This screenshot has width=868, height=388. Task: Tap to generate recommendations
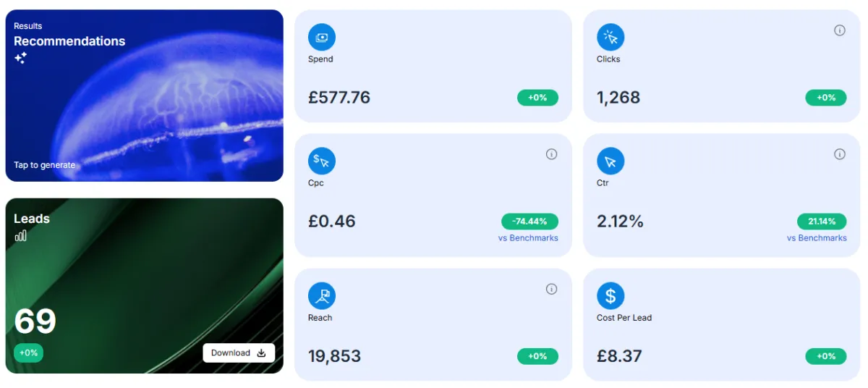44,165
